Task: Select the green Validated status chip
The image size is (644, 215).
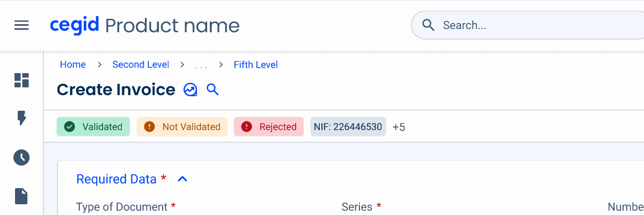Action: pos(93,127)
